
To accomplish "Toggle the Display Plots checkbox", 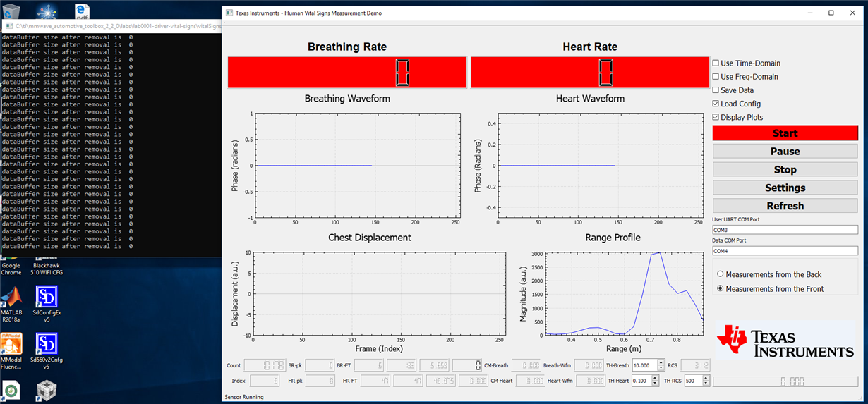I will (x=716, y=117).
